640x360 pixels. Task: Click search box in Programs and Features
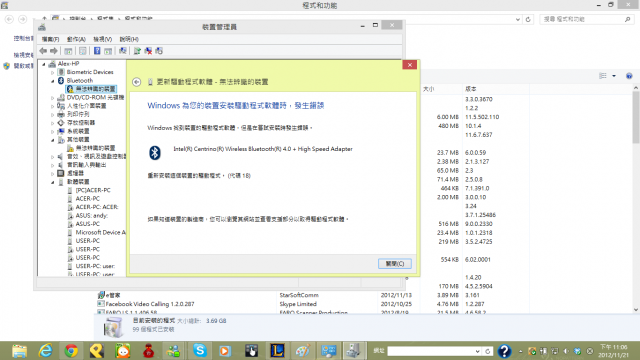click(x=586, y=19)
